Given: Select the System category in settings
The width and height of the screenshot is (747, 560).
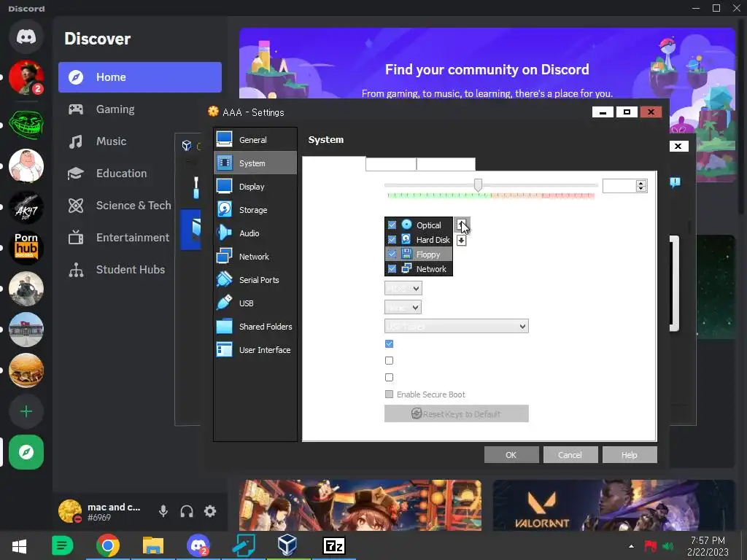Looking at the screenshot, I should pyautogui.click(x=255, y=163).
